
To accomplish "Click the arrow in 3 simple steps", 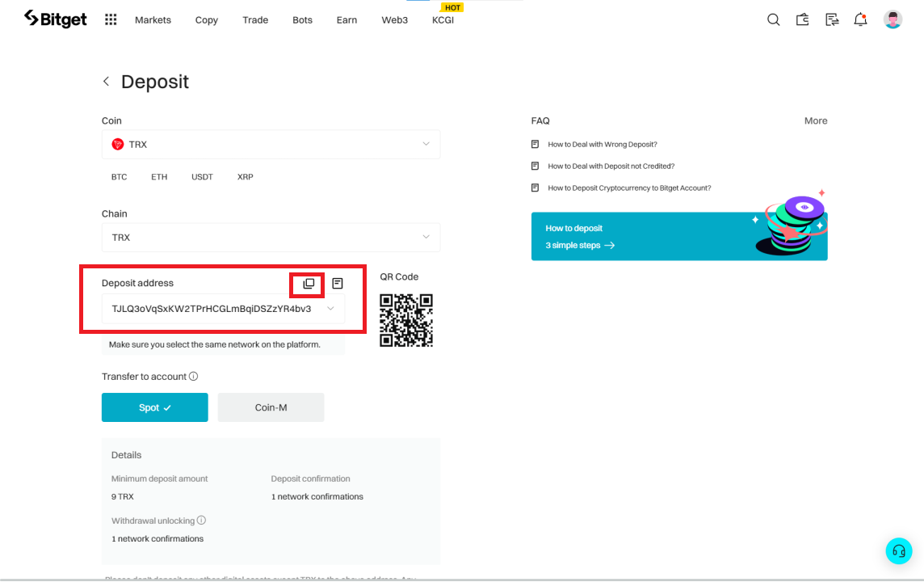I will click(x=610, y=245).
